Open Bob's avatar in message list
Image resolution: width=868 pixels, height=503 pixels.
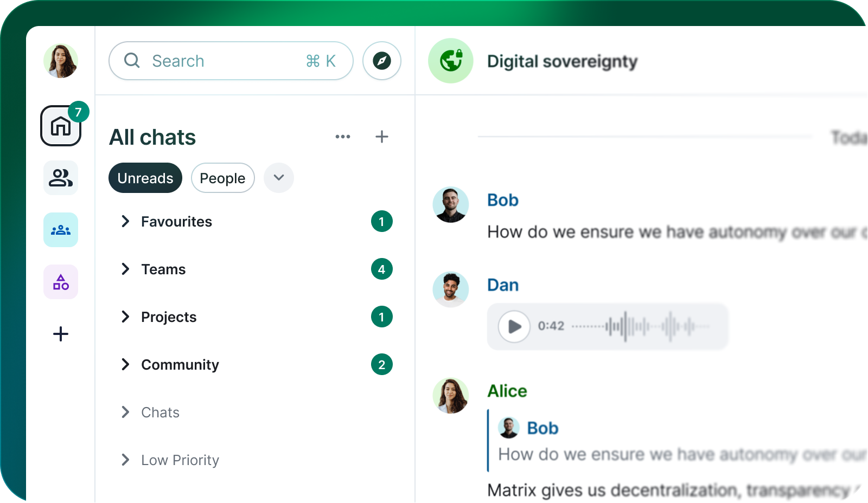tap(451, 205)
